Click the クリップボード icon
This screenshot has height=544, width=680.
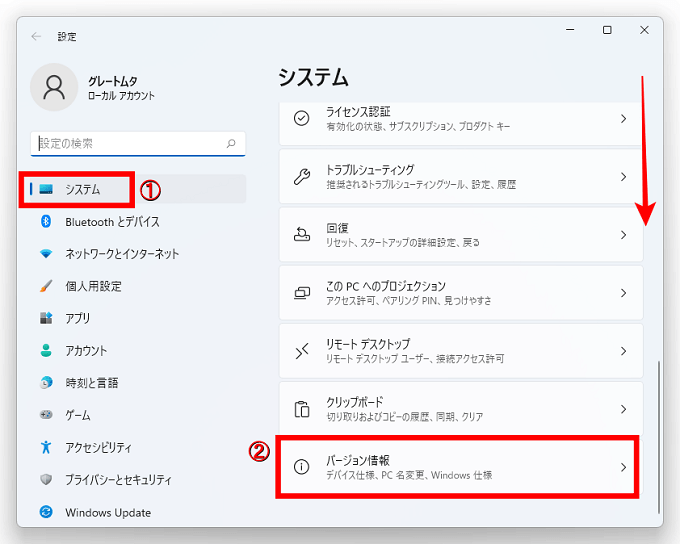point(302,409)
